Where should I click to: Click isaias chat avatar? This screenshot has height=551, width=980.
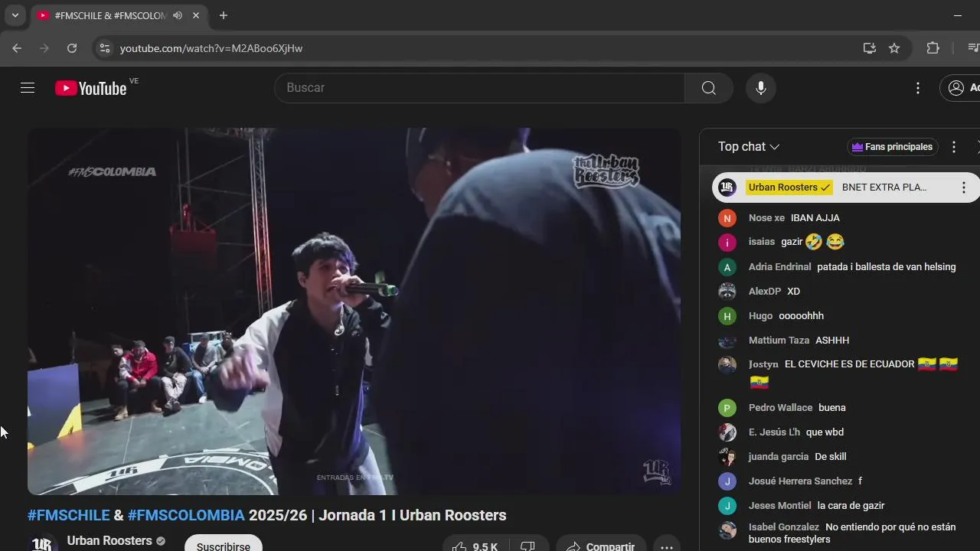click(727, 243)
